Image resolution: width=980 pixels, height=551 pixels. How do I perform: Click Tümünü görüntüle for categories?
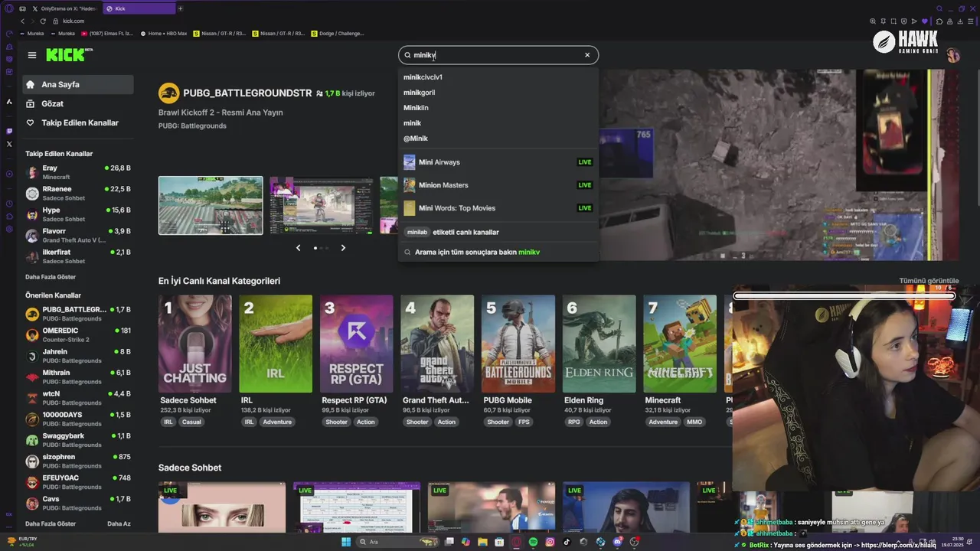click(929, 281)
